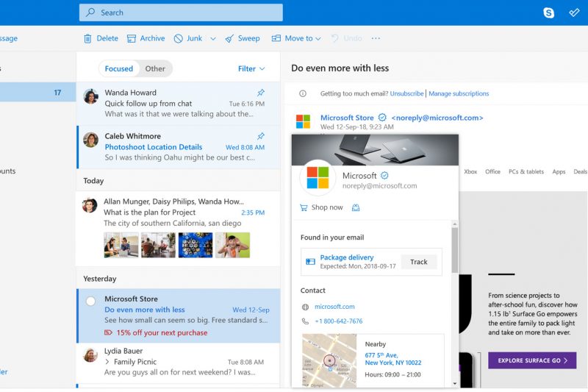Screen dimensions: 588x392
Task: Click profile card scrollbar up arrow
Action: (454, 224)
